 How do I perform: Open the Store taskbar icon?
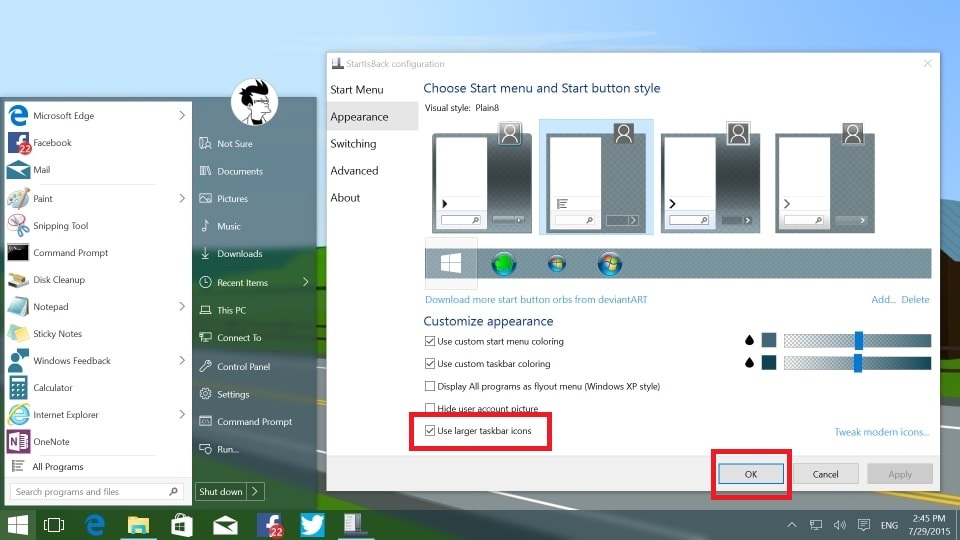pyautogui.click(x=182, y=525)
